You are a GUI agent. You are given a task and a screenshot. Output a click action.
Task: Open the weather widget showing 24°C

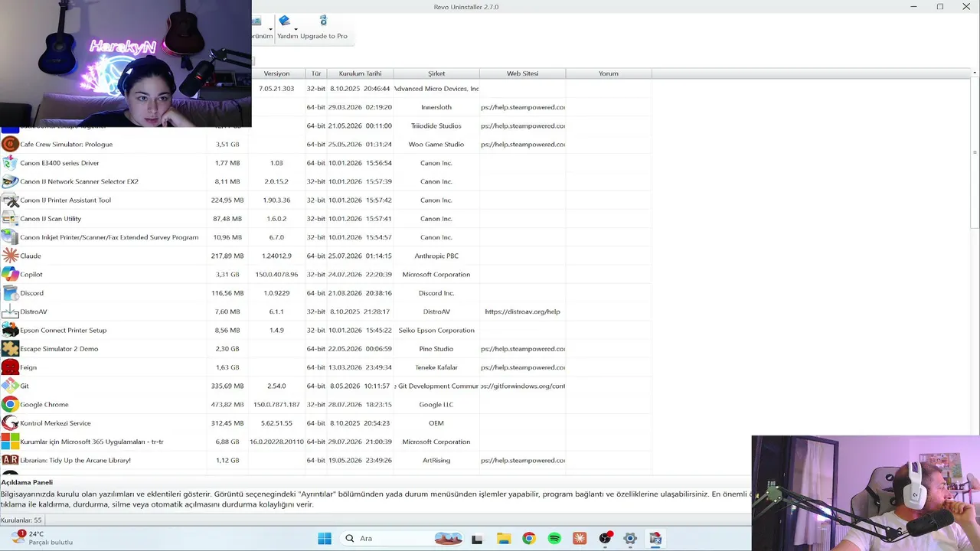[42, 538]
